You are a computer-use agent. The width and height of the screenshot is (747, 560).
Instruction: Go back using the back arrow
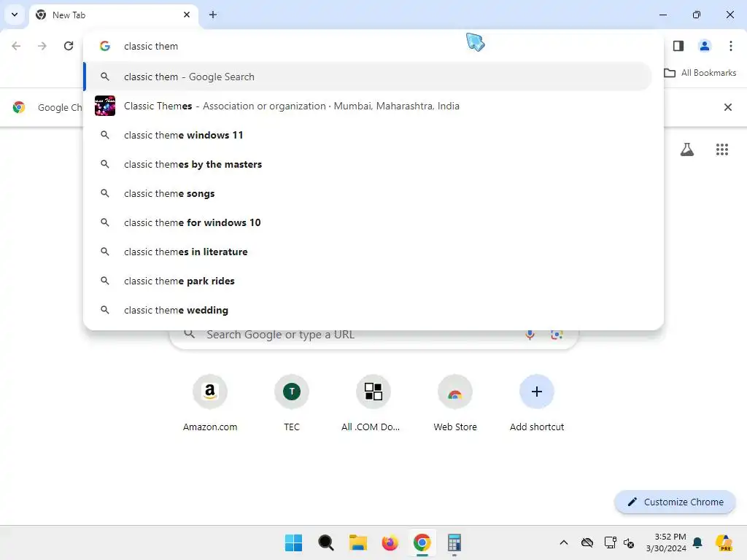[16, 46]
